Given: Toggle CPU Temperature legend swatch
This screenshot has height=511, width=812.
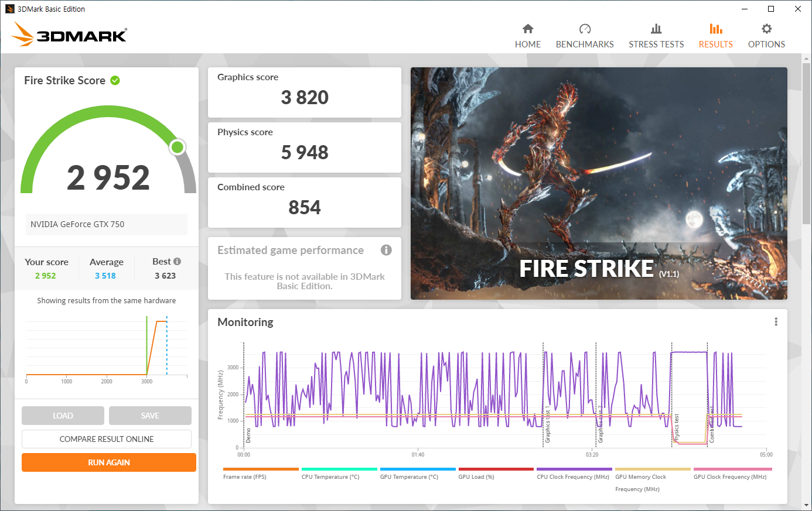Looking at the screenshot, I should pos(339,469).
